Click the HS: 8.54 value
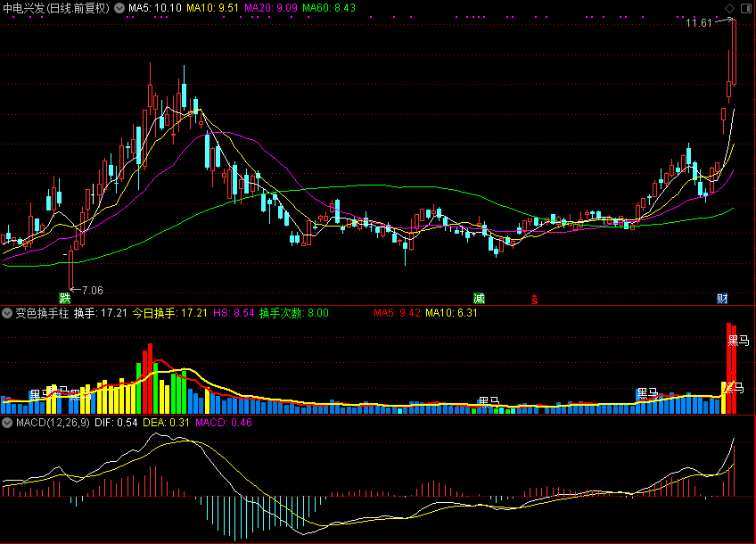Image resolution: width=756 pixels, height=544 pixels. coord(234,313)
